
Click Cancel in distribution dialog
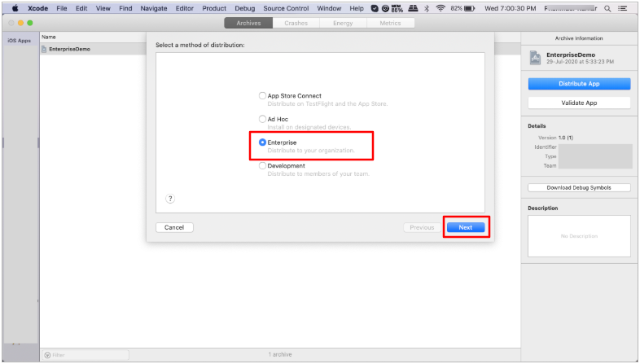pyautogui.click(x=174, y=227)
